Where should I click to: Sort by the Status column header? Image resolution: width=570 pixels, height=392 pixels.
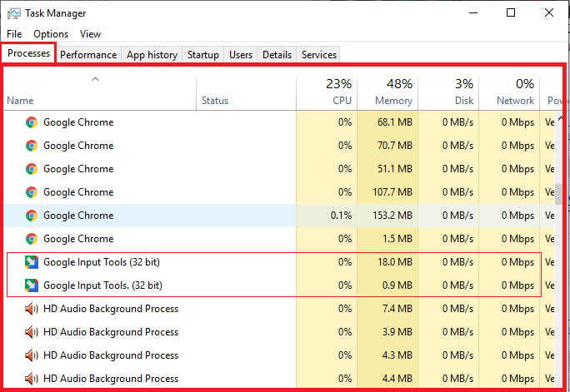[246, 93]
